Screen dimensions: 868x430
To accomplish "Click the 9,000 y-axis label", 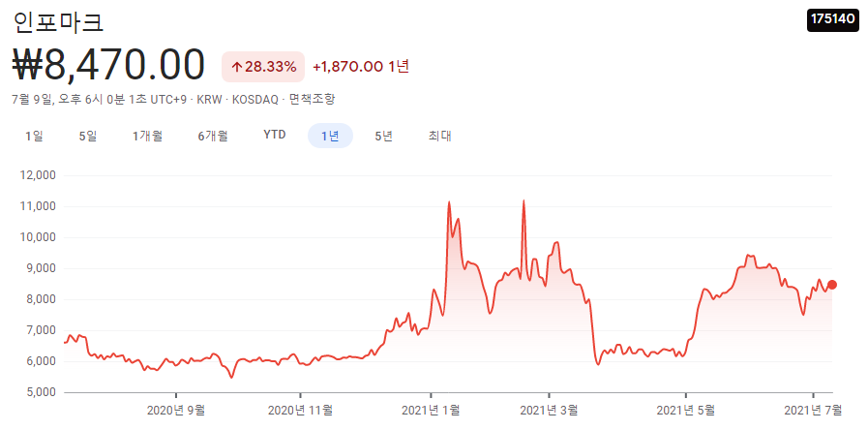I will (x=41, y=269).
